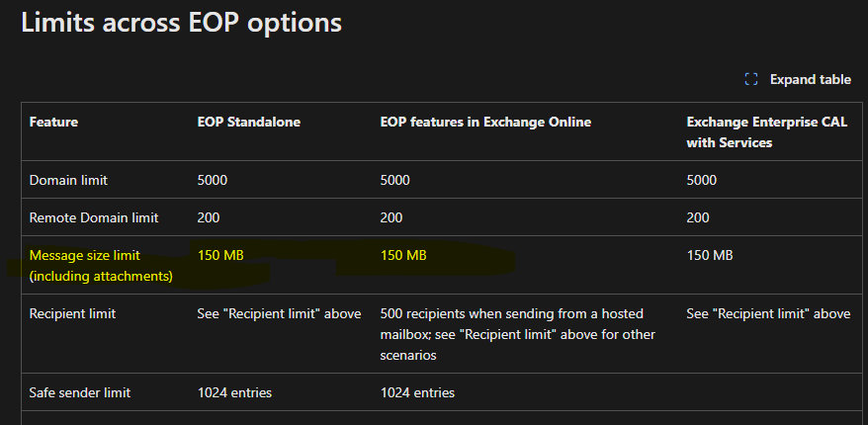Image resolution: width=868 pixels, height=425 pixels.
Task: Click the Domain limit row label
Action: point(68,180)
